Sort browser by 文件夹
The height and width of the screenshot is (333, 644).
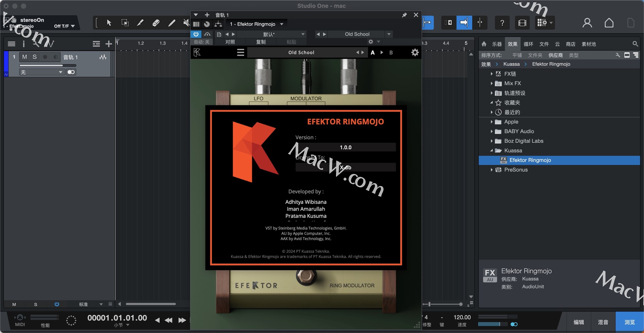pyautogui.click(x=535, y=55)
